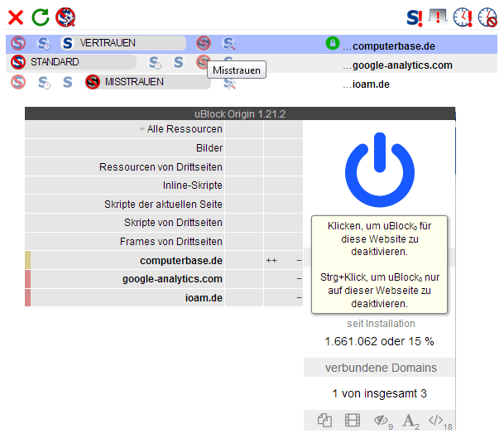This screenshot has width=504, height=443.
Task: Click the green reload page icon
Action: click(x=41, y=17)
